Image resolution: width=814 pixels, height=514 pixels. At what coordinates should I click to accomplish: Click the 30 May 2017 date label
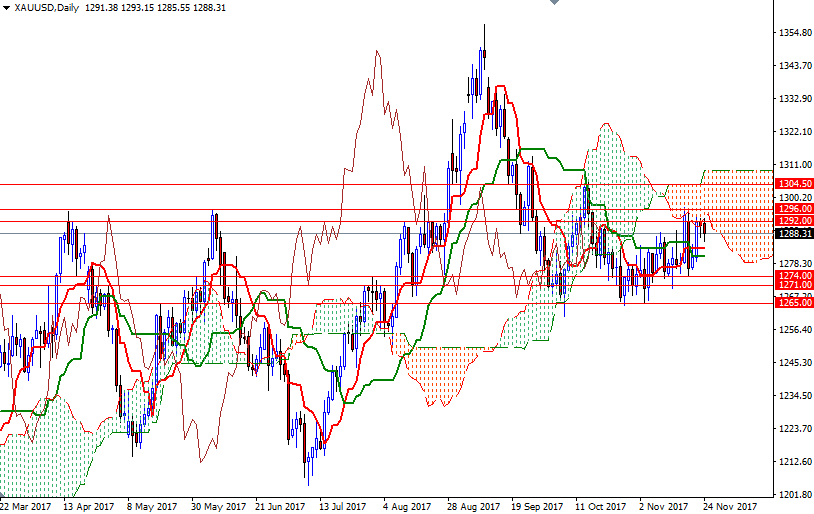(x=218, y=506)
